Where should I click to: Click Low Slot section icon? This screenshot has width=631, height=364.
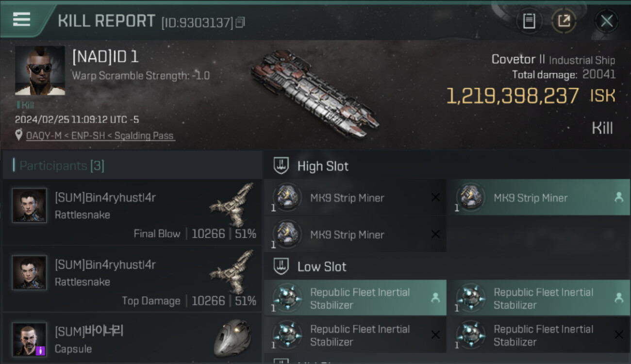coord(282,266)
